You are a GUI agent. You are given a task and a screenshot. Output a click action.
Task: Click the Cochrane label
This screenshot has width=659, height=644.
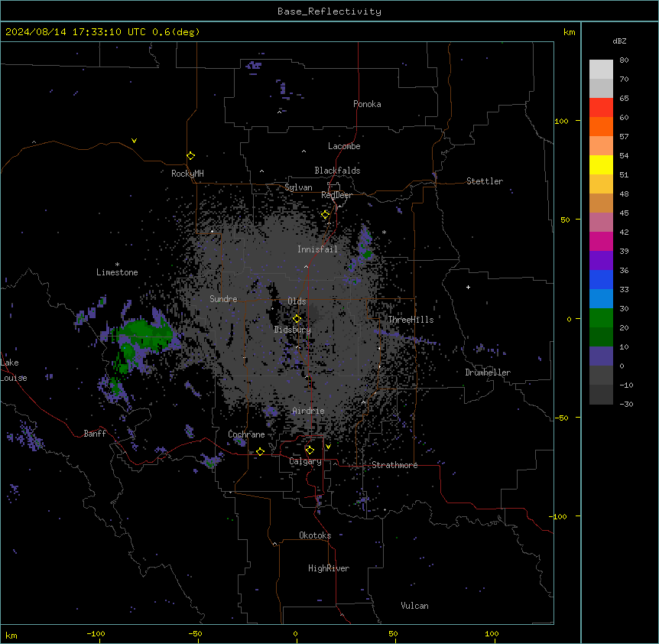pos(246,434)
